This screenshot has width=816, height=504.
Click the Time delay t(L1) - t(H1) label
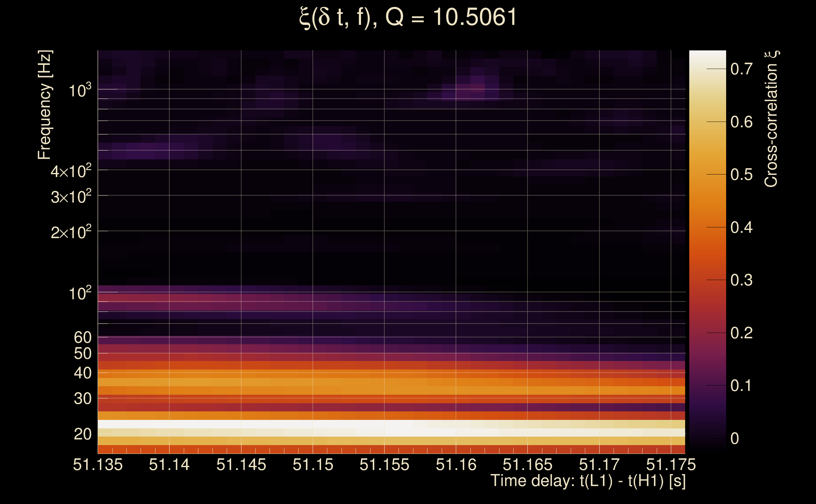point(588,481)
